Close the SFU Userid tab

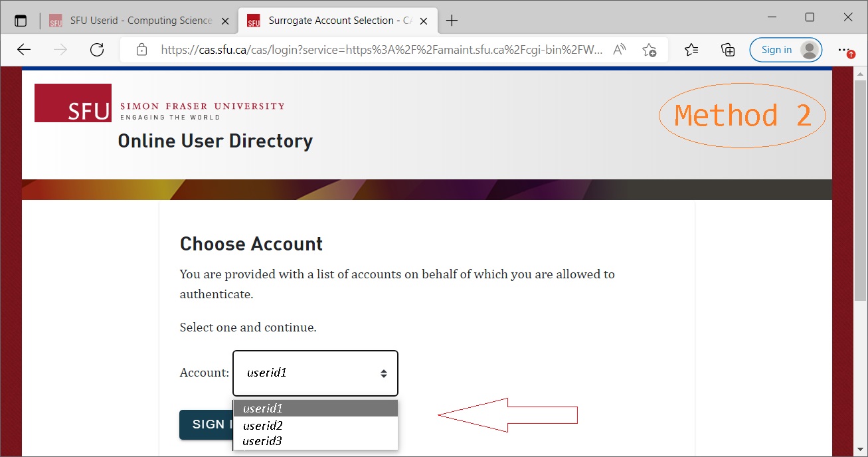pyautogui.click(x=225, y=21)
